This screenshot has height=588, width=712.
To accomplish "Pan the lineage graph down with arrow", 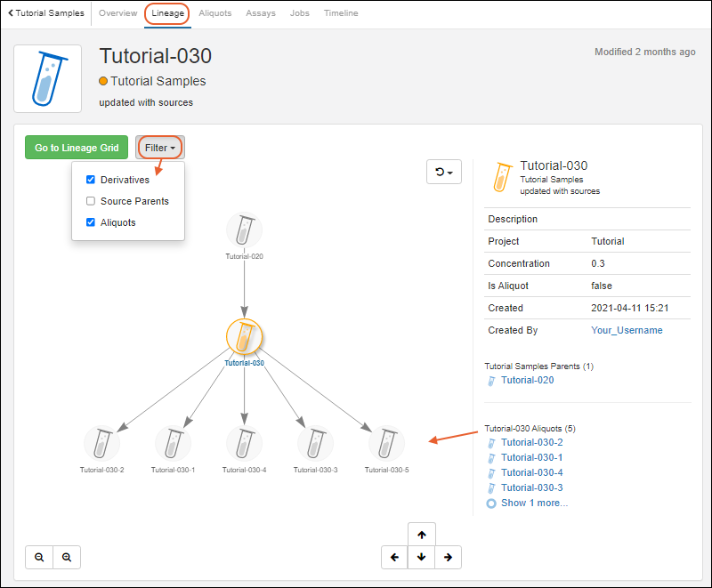I will pyautogui.click(x=421, y=558).
